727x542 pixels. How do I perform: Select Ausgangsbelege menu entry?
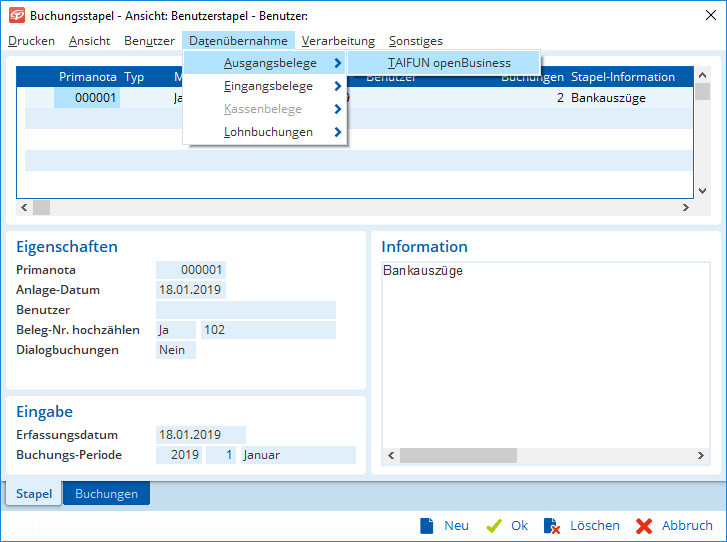coord(265,63)
